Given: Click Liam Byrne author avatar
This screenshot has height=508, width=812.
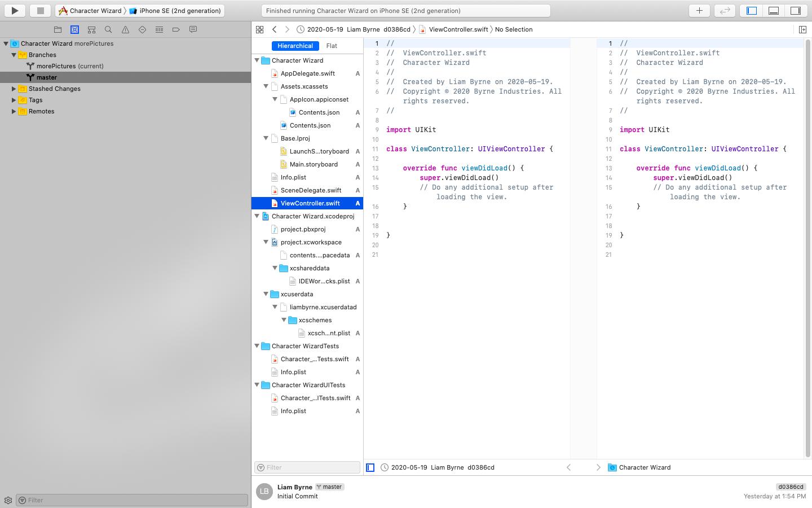Looking at the screenshot, I should coord(264,491).
